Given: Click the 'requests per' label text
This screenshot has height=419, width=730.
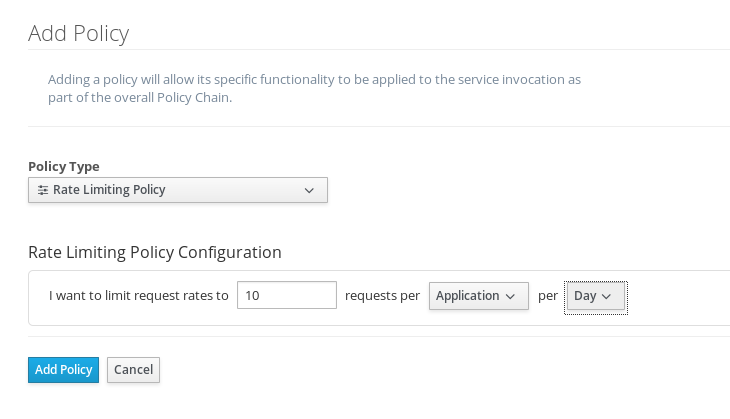Looking at the screenshot, I should pyautogui.click(x=382, y=296).
